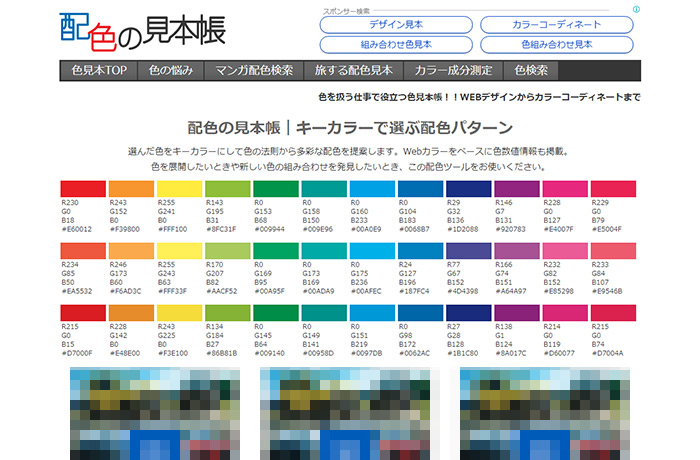This screenshot has width=700, height=460.
Task: Select the dark magenta #D60077 swatch
Action: click(x=565, y=313)
